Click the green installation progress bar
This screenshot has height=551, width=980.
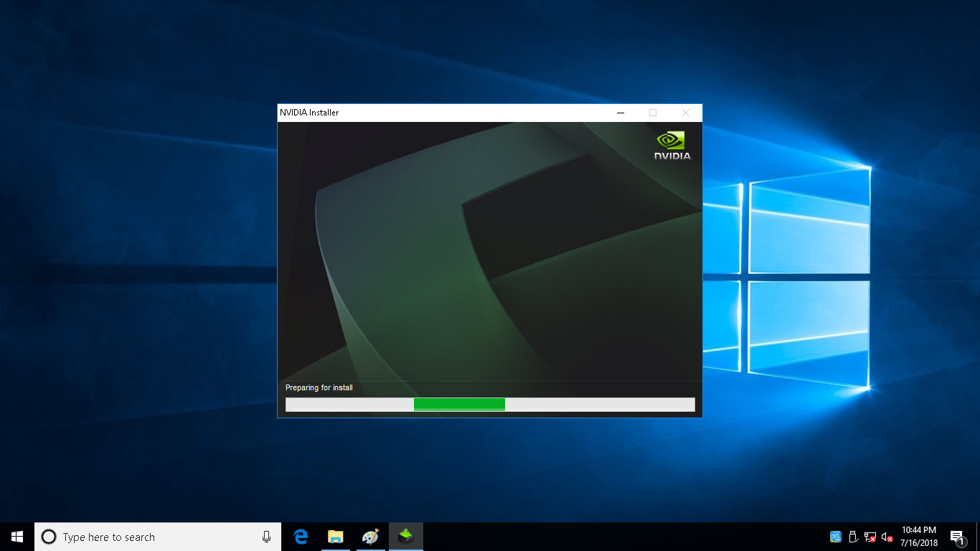459,405
